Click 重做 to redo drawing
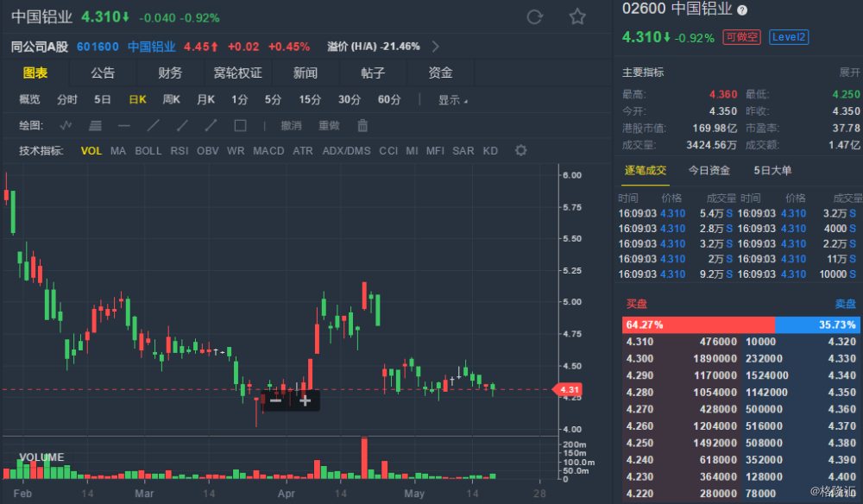 coord(329,125)
